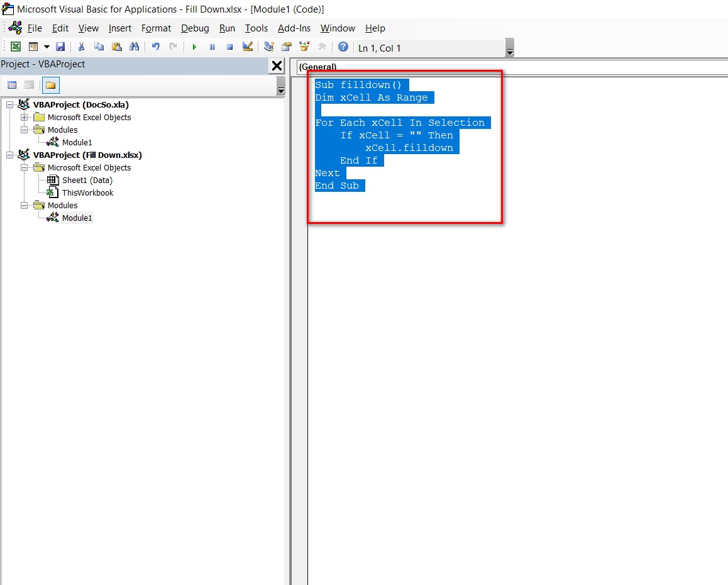Image resolution: width=728 pixels, height=585 pixels.
Task: Stop the macro with the Reset icon
Action: (x=229, y=47)
